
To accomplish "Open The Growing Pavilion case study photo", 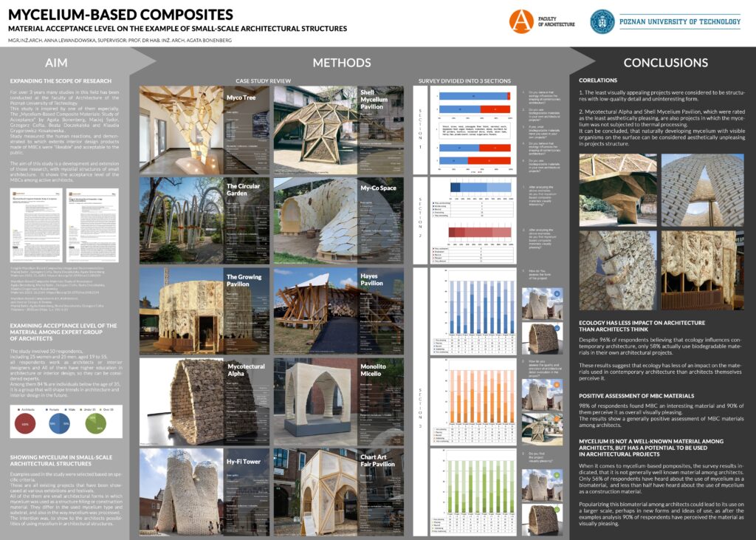I will coord(182,311).
